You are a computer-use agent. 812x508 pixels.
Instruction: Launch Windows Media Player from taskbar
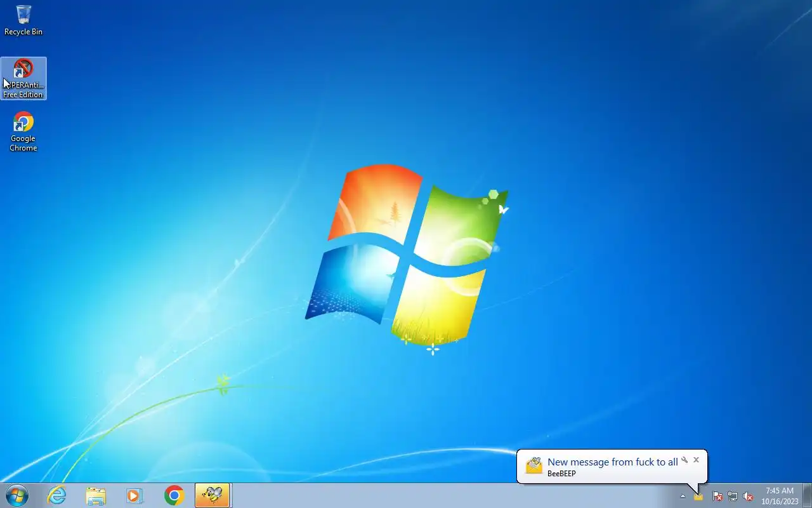[134, 495]
